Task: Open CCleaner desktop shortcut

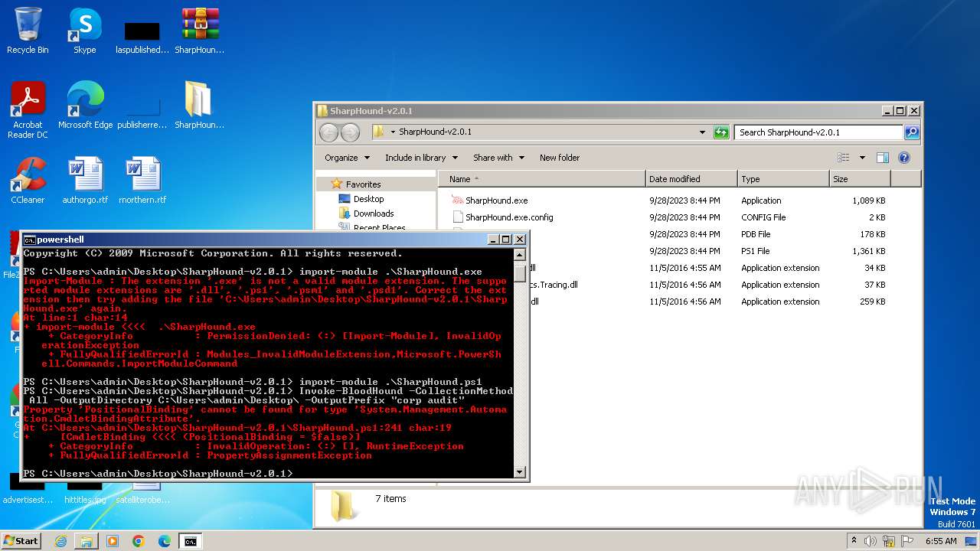Action: tap(28, 181)
